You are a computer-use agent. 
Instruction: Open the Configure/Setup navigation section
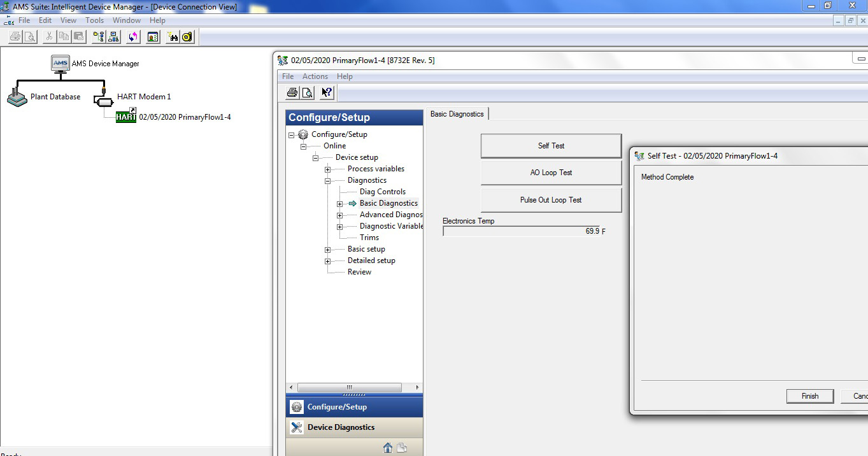[x=354, y=407]
